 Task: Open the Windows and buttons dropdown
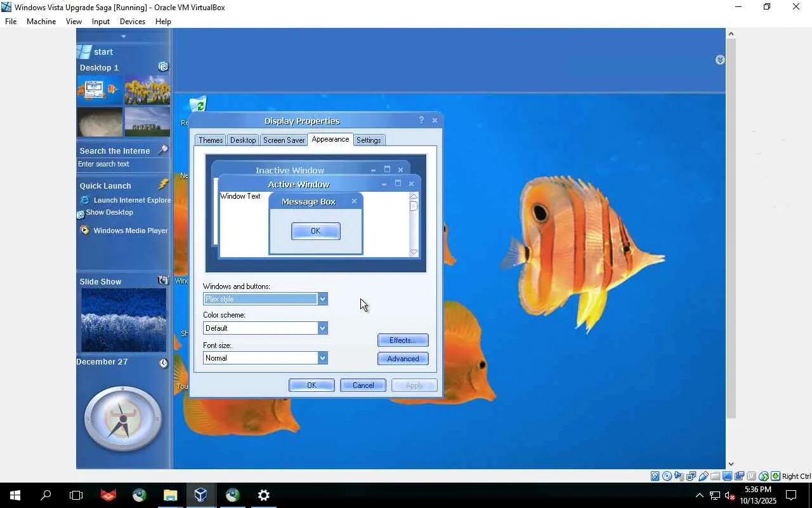pyautogui.click(x=322, y=299)
